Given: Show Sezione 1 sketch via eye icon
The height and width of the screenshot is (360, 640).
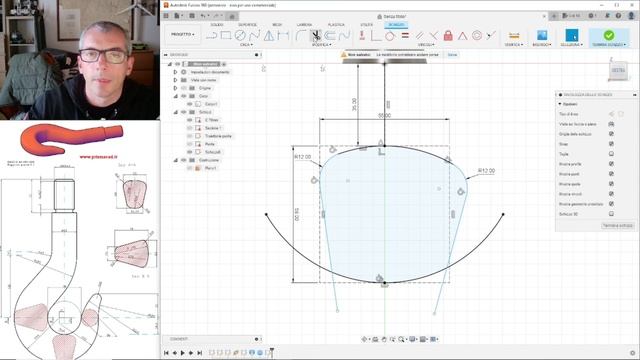Looking at the screenshot, I should [x=189, y=128].
